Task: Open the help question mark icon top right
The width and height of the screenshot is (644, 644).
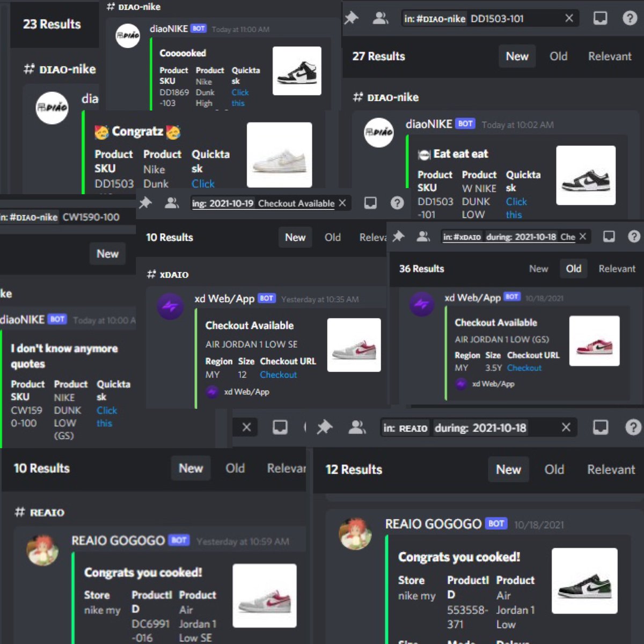Action: coord(630,18)
